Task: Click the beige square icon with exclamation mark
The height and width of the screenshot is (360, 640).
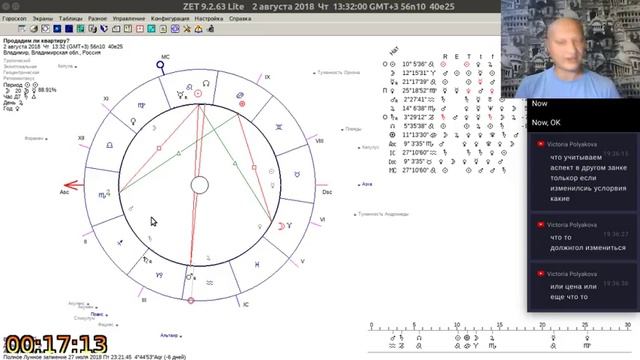Action: coord(128,29)
